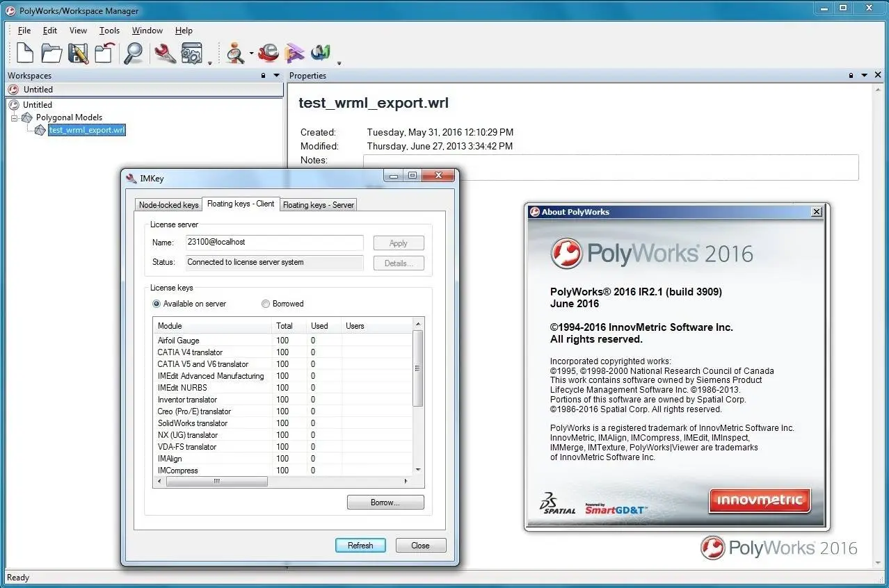
Task: Open first toolbar overflow arrow after gears icon
Action: coord(209,63)
